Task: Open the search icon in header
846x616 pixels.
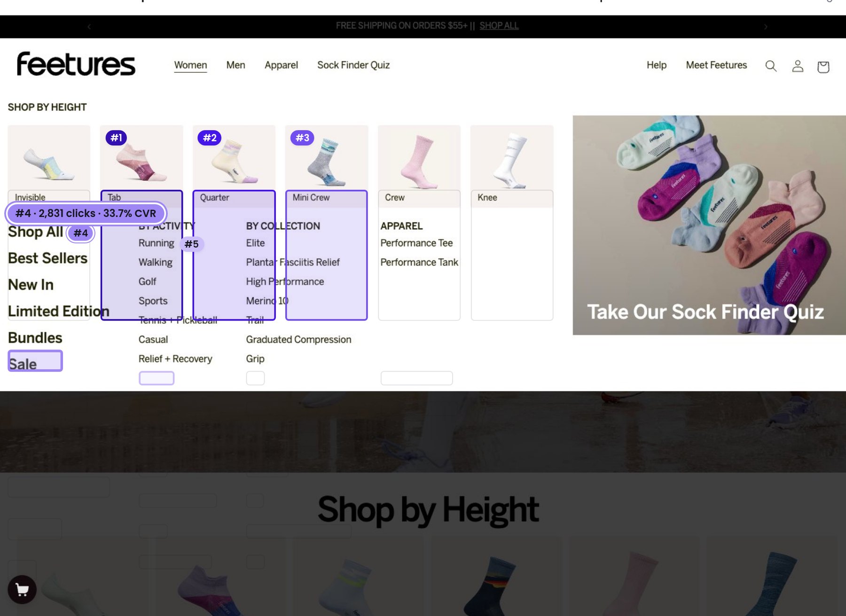Action: coord(771,66)
